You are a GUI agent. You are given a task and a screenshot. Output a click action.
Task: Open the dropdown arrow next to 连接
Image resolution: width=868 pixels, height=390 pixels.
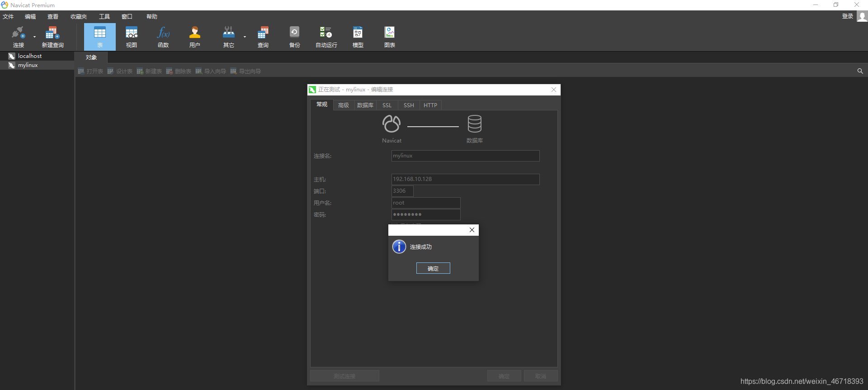pos(34,37)
